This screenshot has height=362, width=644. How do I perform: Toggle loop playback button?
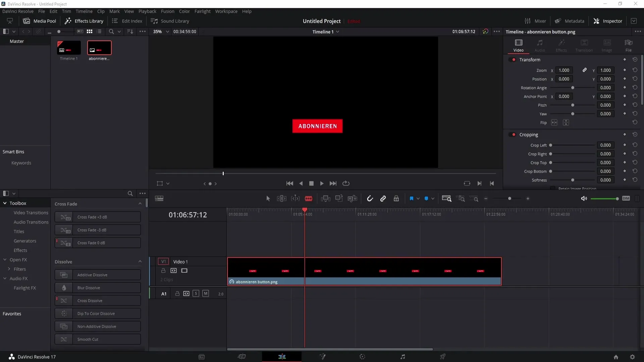(x=346, y=183)
